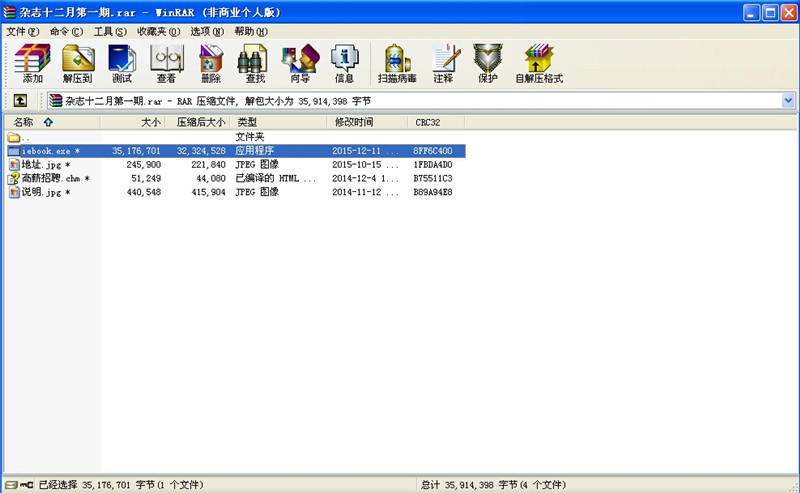The image size is (800, 493).
Task: Sort by 类型 column header
Action: point(278,122)
